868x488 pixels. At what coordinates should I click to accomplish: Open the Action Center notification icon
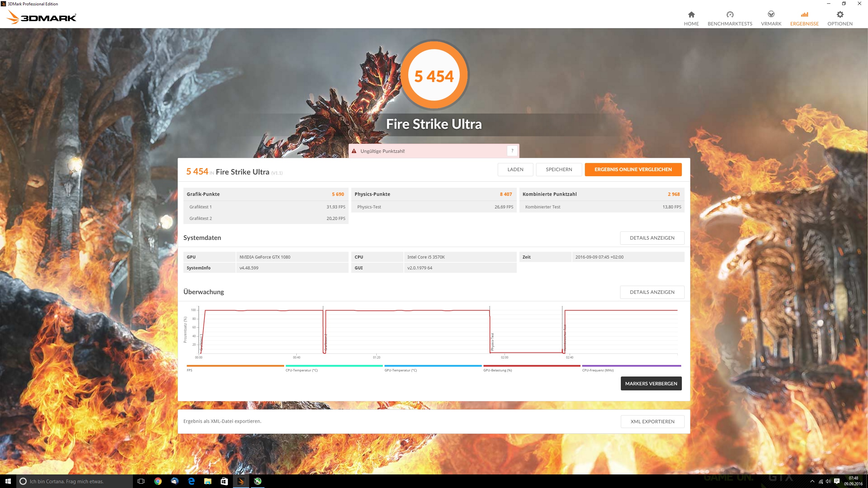coord(836,481)
